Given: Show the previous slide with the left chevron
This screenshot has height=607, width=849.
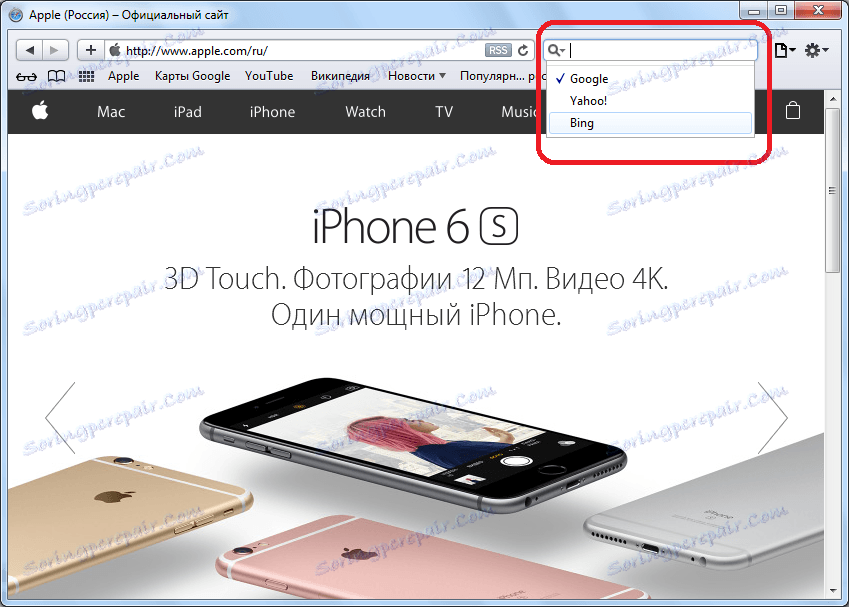Looking at the screenshot, I should [x=61, y=417].
